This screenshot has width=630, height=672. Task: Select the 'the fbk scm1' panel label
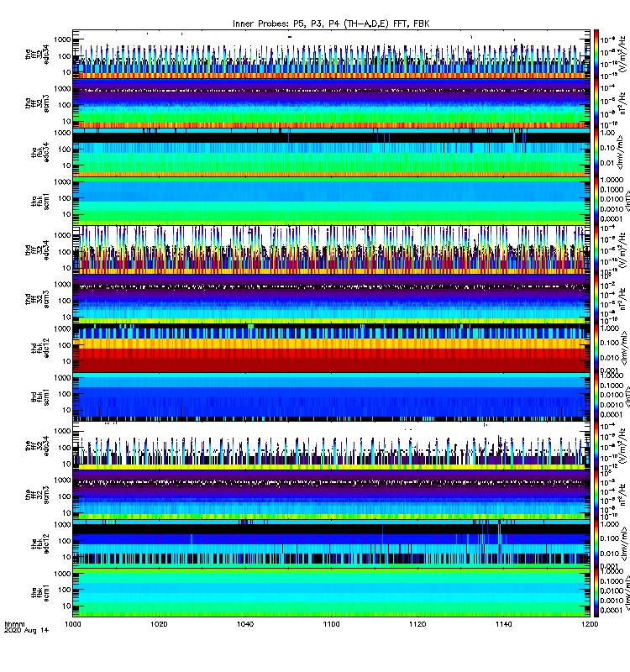(x=40, y=593)
